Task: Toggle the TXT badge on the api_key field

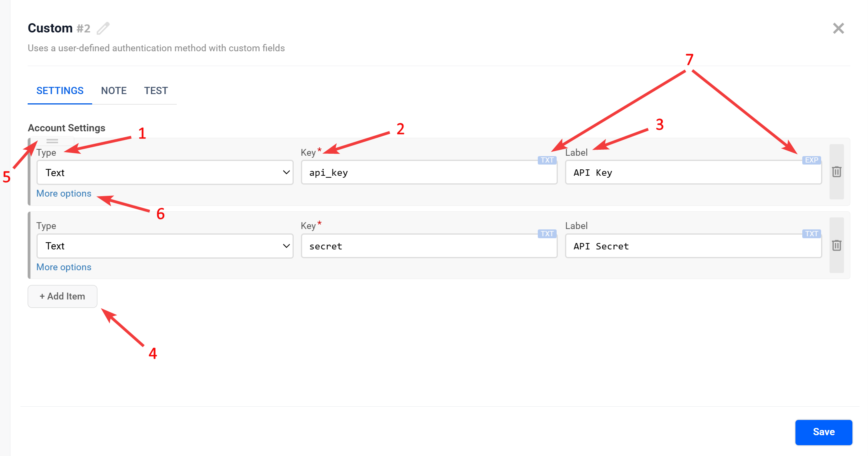Action: 547,160
